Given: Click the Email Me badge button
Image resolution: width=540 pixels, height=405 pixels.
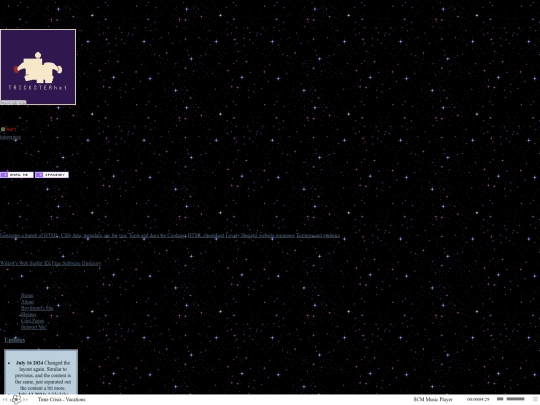Looking at the screenshot, I should (17, 175).
